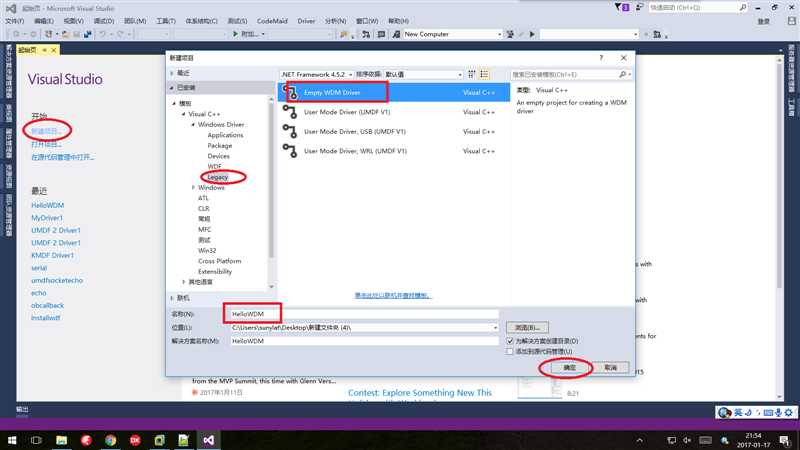The height and width of the screenshot is (450, 800).
Task: Click the template tree vertical scrollbar
Action: pos(271,178)
